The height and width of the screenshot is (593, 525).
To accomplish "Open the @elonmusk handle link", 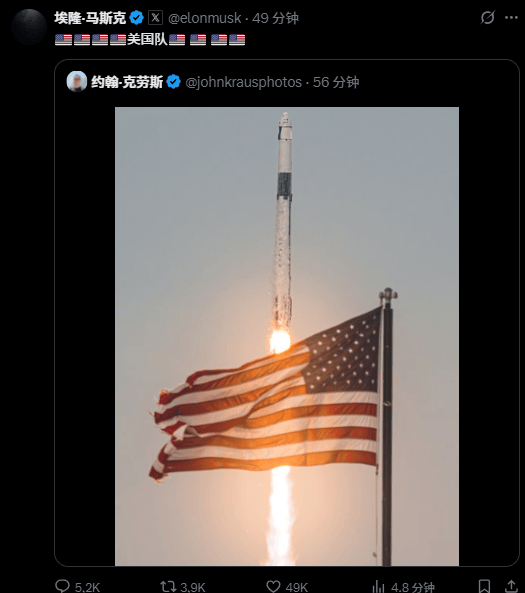I will [x=204, y=18].
